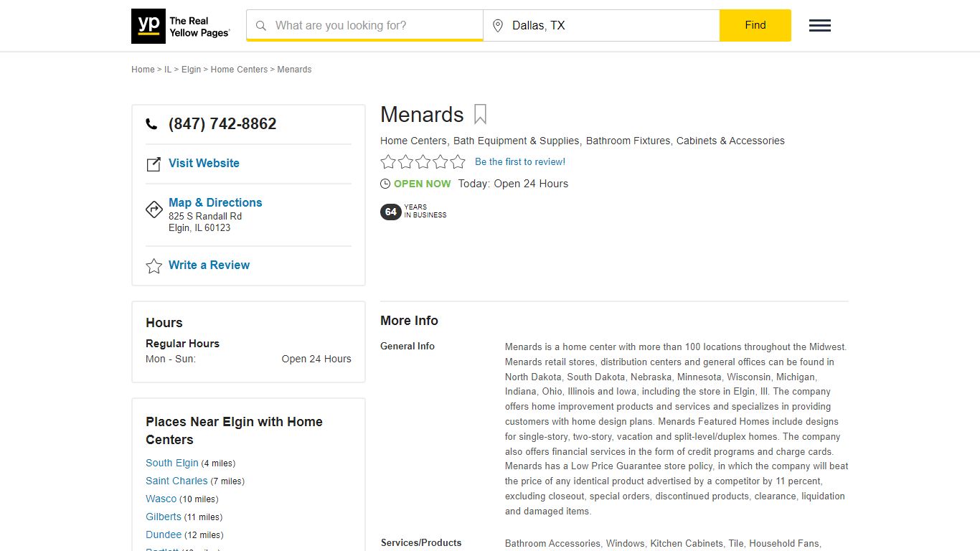Screen dimensions: 980x551
Task: Click the Services/Products label
Action: tap(421, 542)
